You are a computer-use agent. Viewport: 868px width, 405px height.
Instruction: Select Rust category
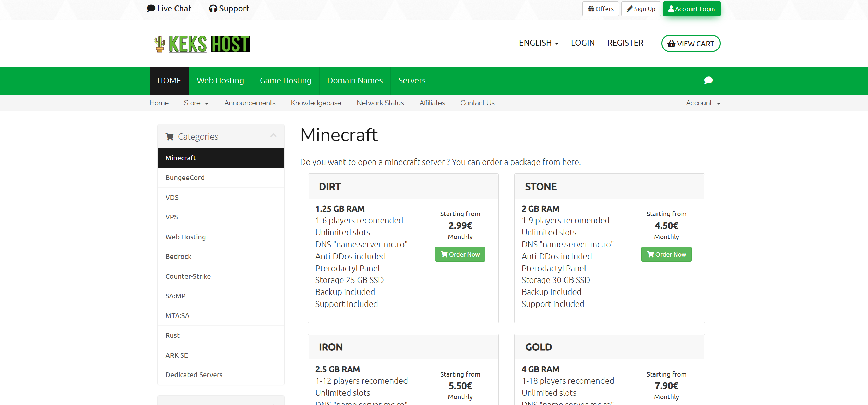pos(221,335)
